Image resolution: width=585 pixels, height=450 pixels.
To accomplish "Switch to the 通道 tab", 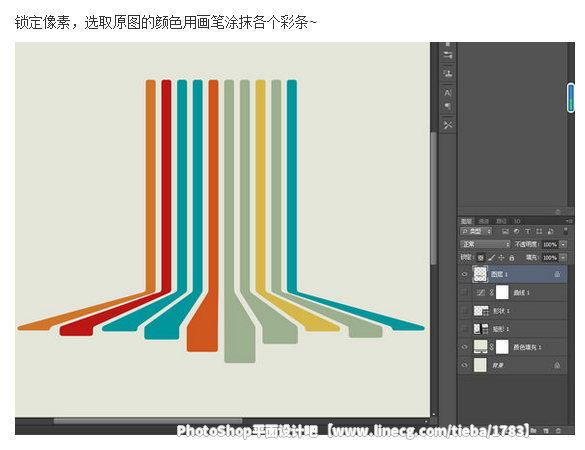I will [x=484, y=221].
